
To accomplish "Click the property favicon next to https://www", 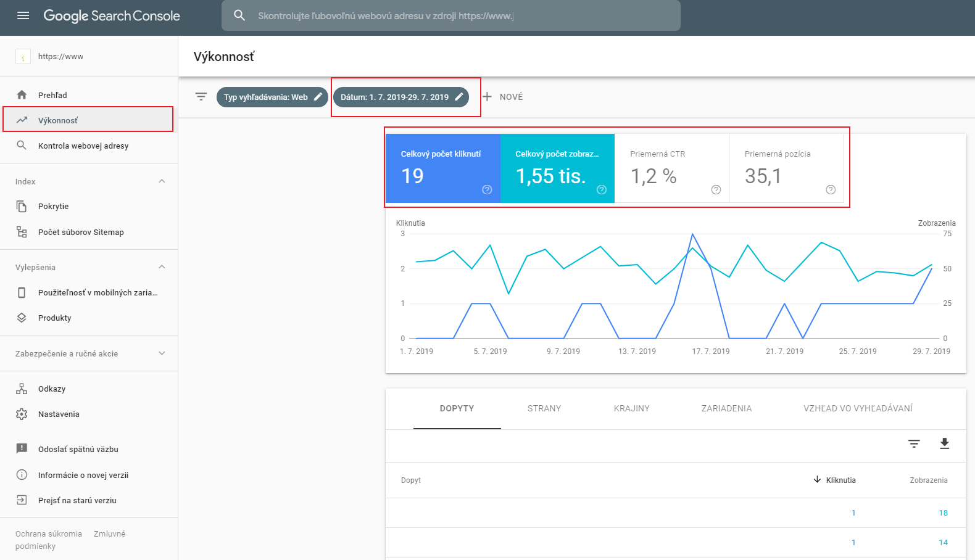I will click(x=23, y=57).
